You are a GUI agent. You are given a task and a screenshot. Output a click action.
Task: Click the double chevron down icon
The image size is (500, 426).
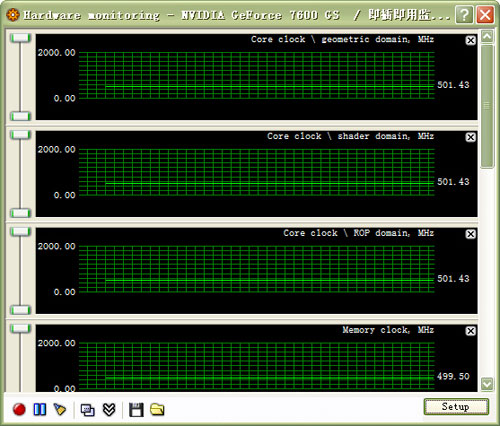tap(109, 410)
